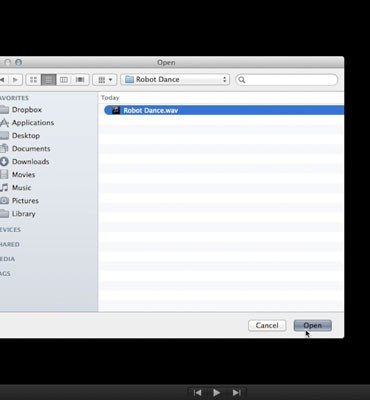Expand the Robot Dance folder path dropdown
Image resolution: width=370 pixels, height=400 pixels.
175,80
